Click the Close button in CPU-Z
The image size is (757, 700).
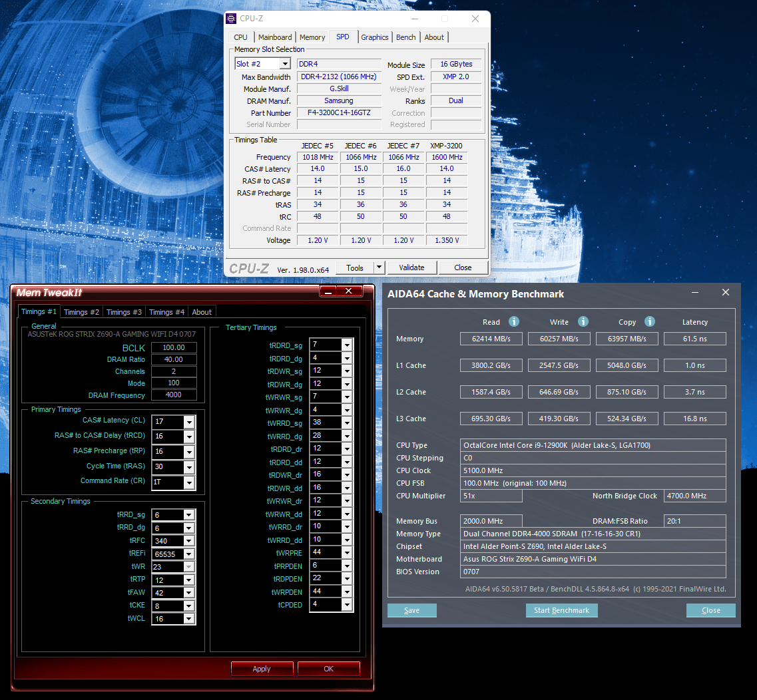(463, 267)
